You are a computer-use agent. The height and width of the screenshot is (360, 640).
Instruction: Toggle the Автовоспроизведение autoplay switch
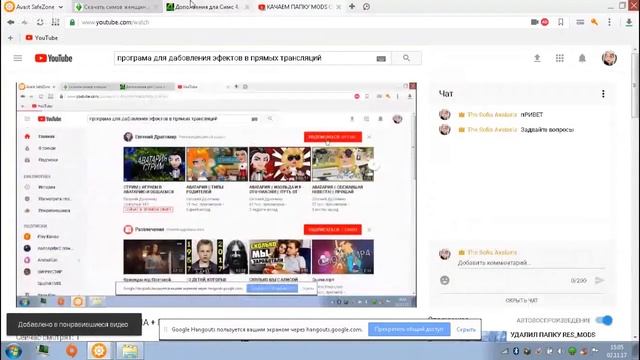click(604, 320)
